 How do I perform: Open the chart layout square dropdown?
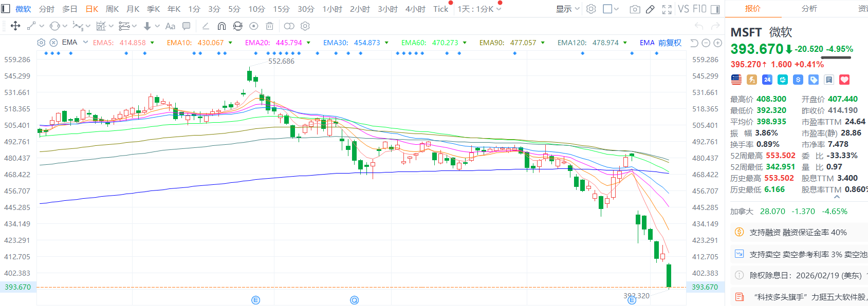pos(611,9)
